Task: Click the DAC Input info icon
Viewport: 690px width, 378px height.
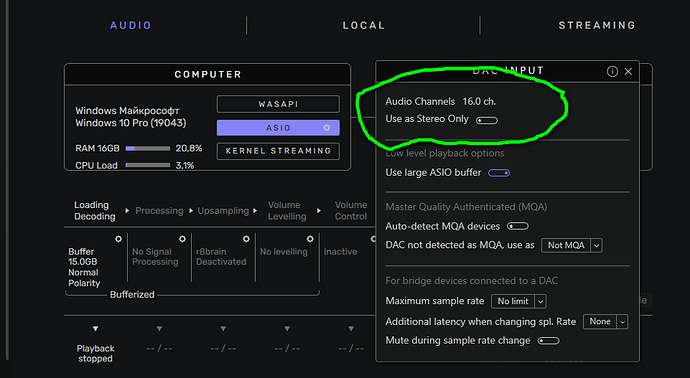Action: pos(612,71)
